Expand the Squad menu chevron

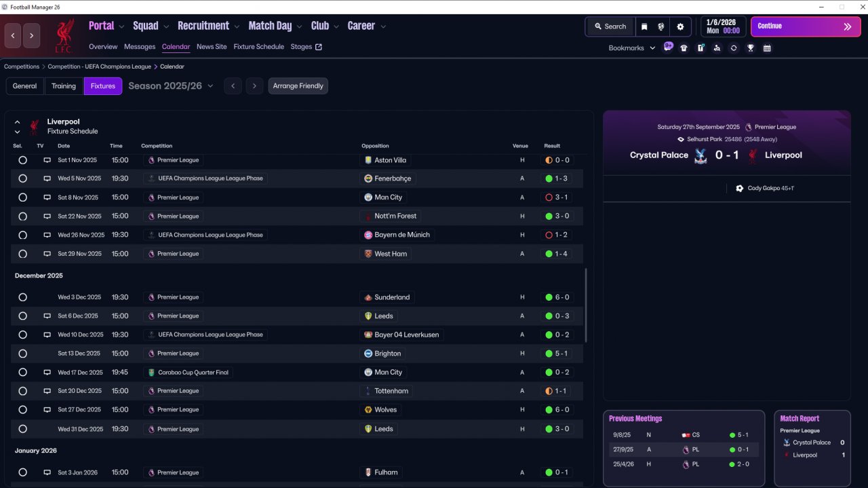click(x=166, y=27)
